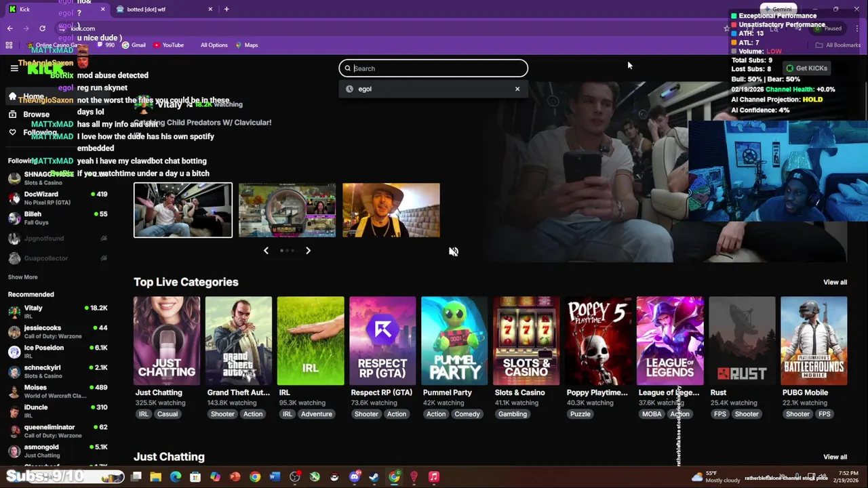The image size is (868, 488).
Task: Go to next featured stream arrow
Action: (x=308, y=251)
